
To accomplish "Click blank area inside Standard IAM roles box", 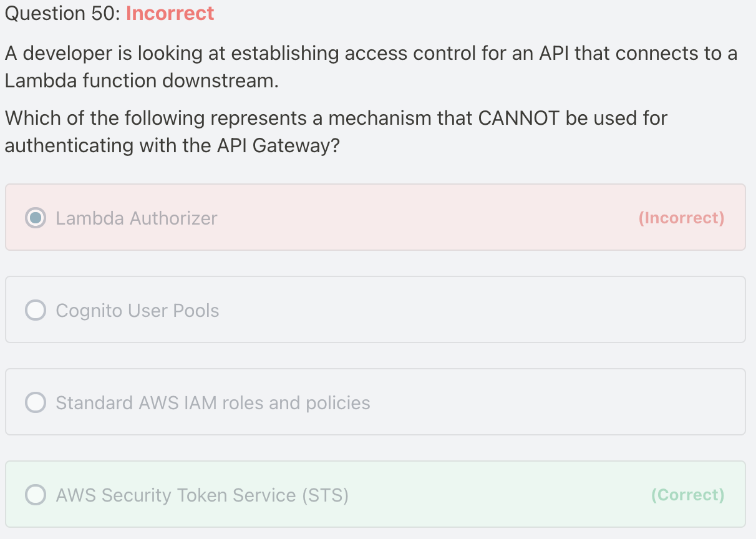I will 530,402.
